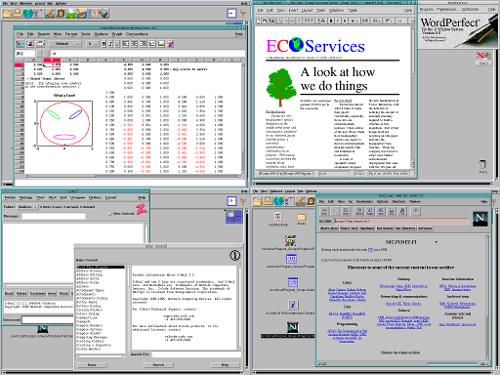Click the Undelete button in Z-Mail
Screen dimensions: 500x375
pos(38,293)
